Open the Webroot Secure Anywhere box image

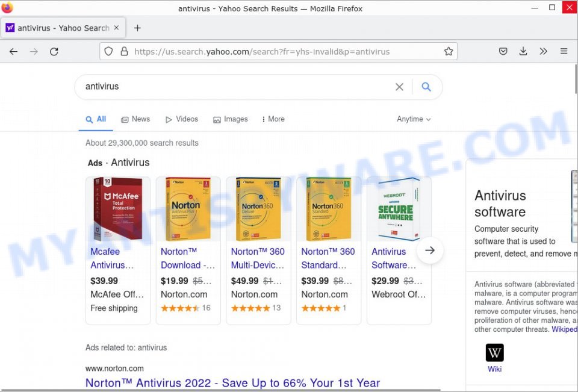point(399,209)
